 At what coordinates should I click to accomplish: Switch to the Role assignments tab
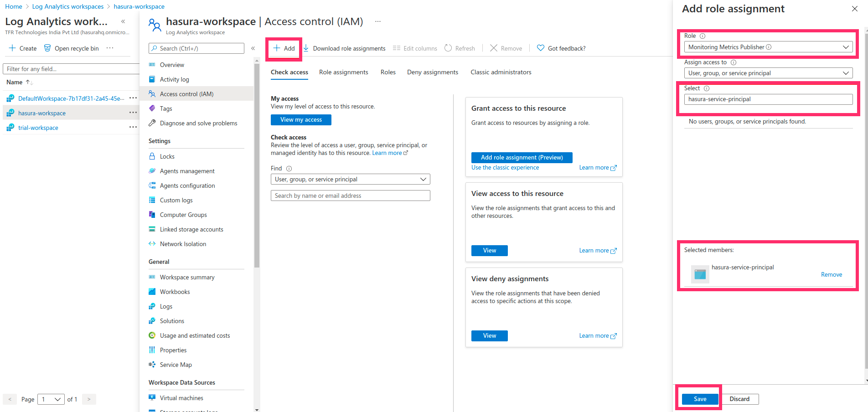point(343,72)
